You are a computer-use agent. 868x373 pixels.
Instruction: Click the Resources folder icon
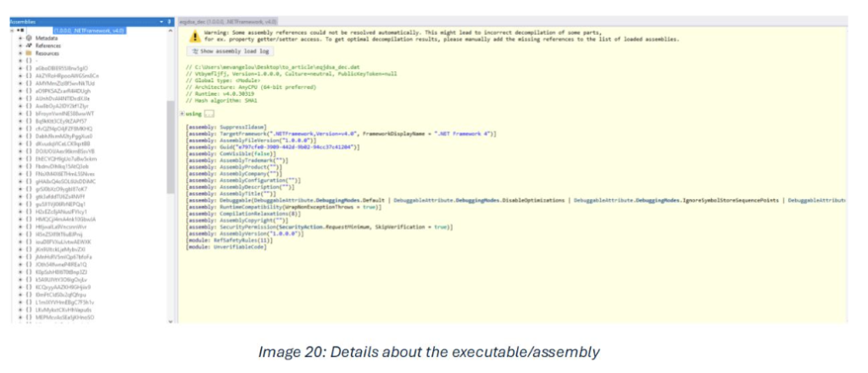coord(29,53)
